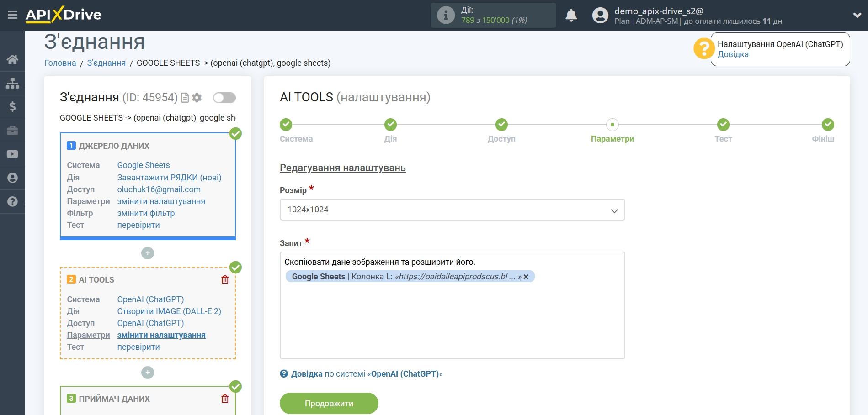Click the ApiX-Drive logo
This screenshot has width=868, height=415.
[x=64, y=15]
